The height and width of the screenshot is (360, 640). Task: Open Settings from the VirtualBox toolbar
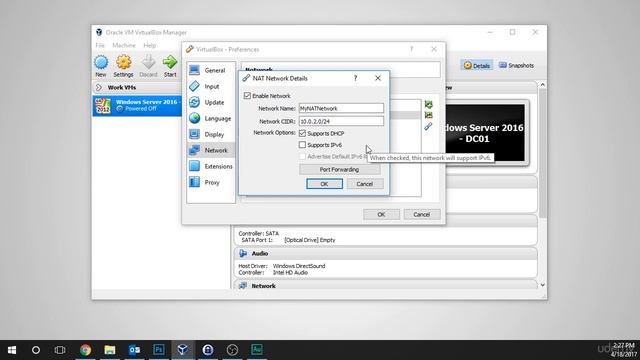pyautogui.click(x=123, y=66)
